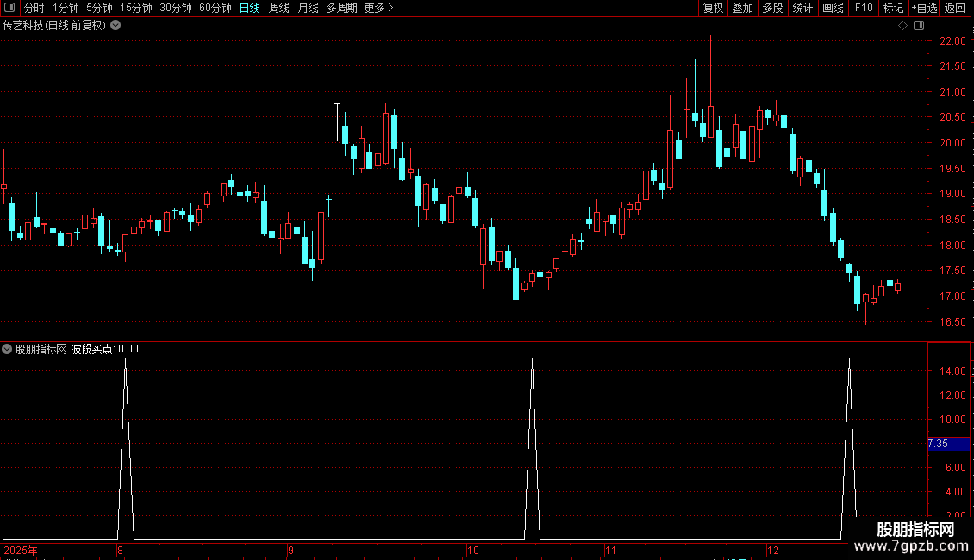Click month 8 marker on timeline
This screenshot has height=560, width=974.
(x=120, y=550)
